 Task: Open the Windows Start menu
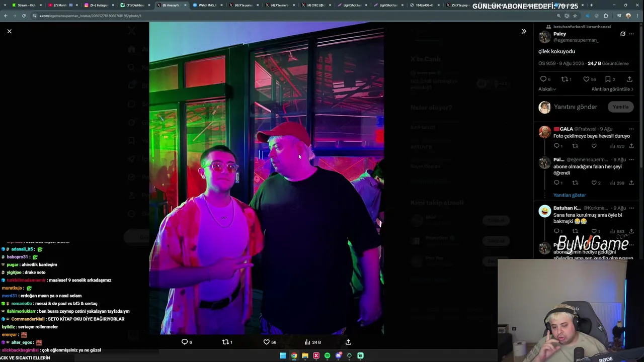pyautogui.click(x=283, y=355)
